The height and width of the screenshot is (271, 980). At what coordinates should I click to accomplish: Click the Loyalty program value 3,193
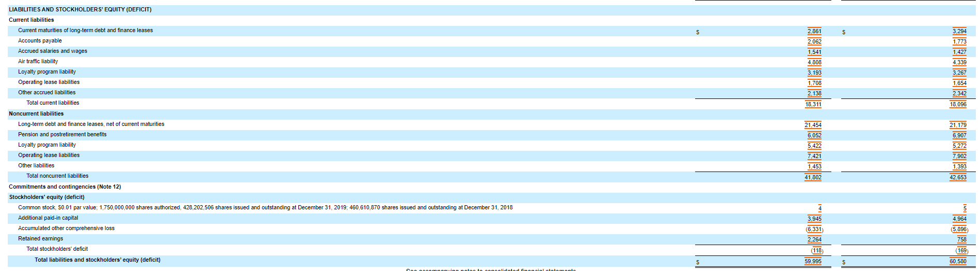(x=814, y=73)
